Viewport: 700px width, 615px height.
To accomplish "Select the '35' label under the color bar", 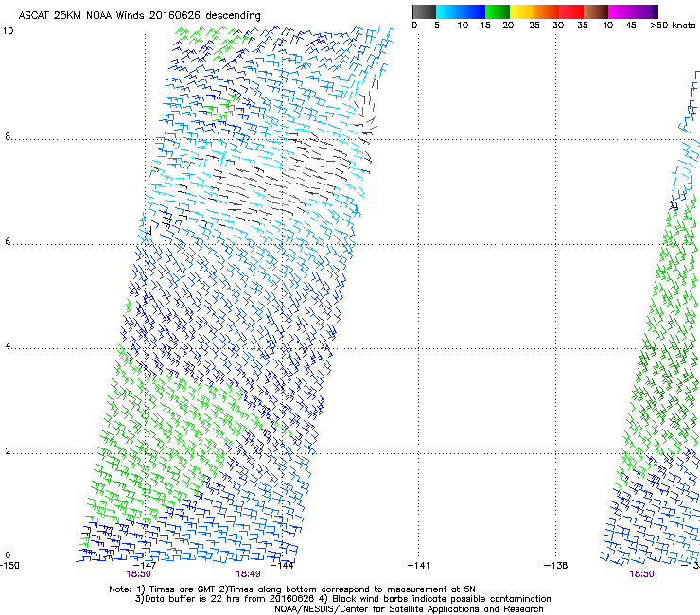I will tap(583, 26).
